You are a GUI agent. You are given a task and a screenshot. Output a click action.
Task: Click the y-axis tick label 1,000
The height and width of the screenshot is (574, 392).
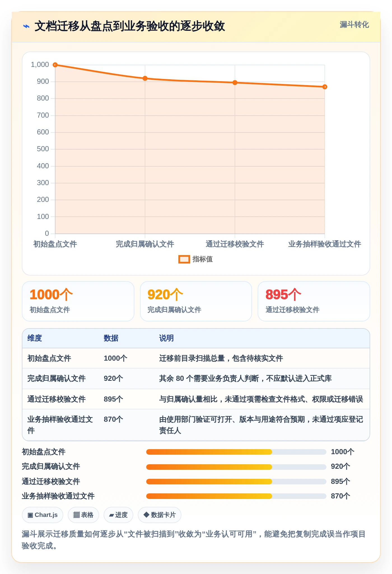(40, 65)
